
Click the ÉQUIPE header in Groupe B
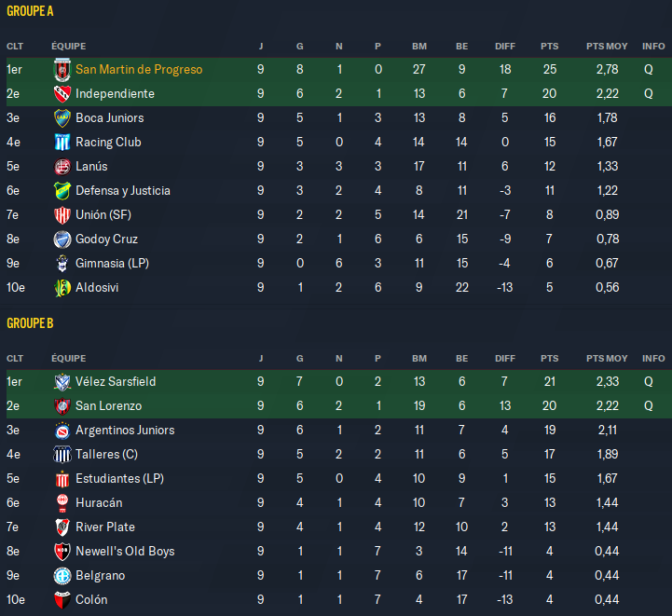(x=68, y=358)
